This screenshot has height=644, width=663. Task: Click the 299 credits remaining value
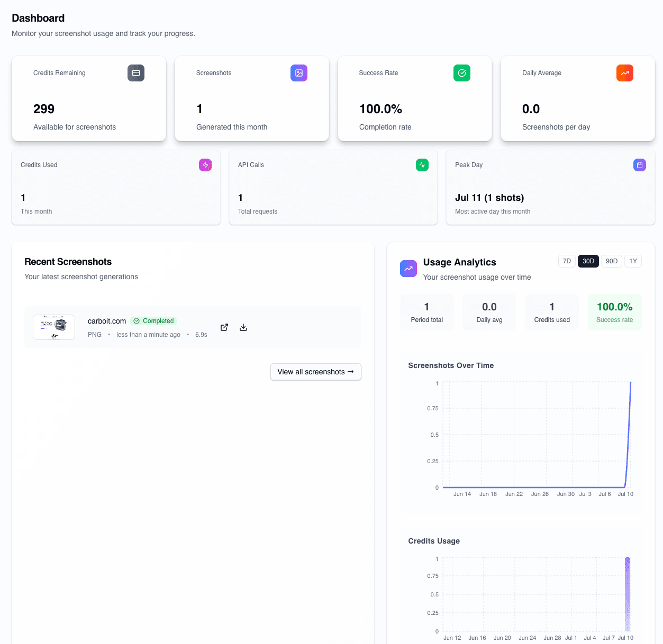click(44, 109)
